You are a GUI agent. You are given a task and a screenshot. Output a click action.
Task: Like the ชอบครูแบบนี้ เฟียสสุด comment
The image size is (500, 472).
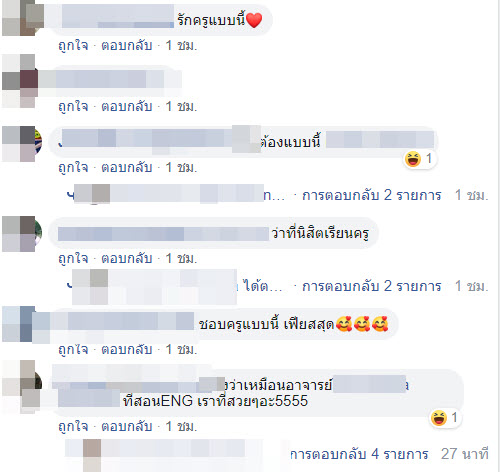[x=73, y=350]
